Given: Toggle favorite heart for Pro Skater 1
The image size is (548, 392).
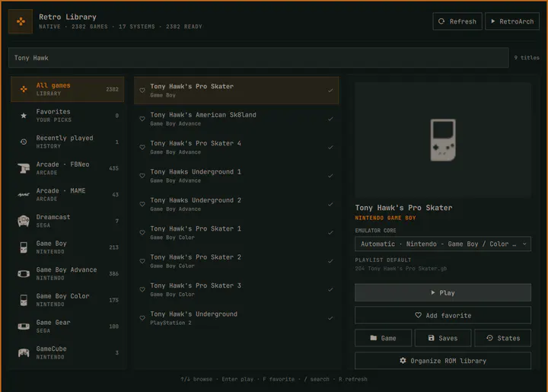Looking at the screenshot, I should coord(142,233).
